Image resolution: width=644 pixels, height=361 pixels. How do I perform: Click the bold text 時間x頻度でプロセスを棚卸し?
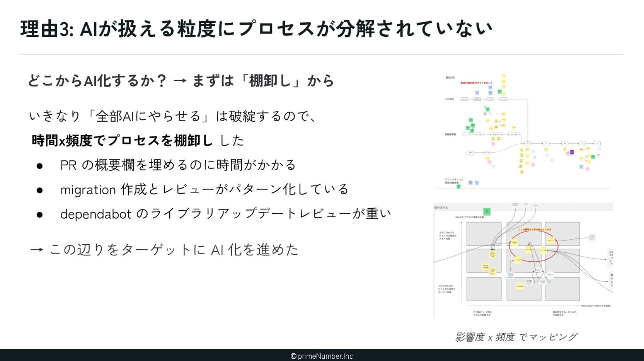tap(122, 141)
